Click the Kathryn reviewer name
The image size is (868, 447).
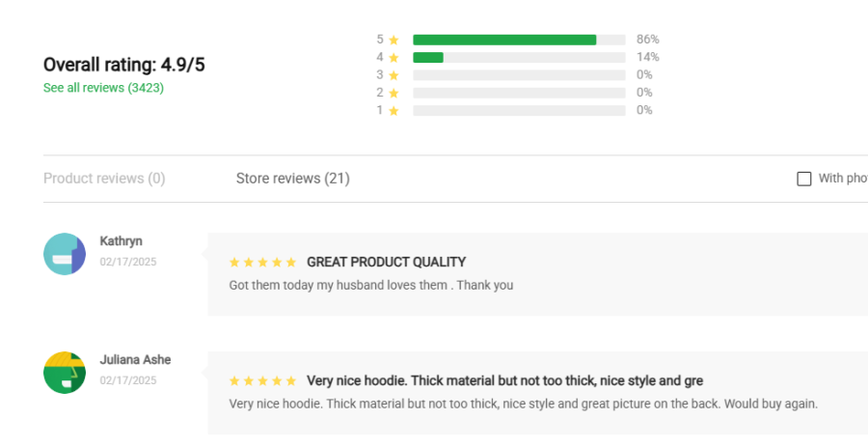121,240
